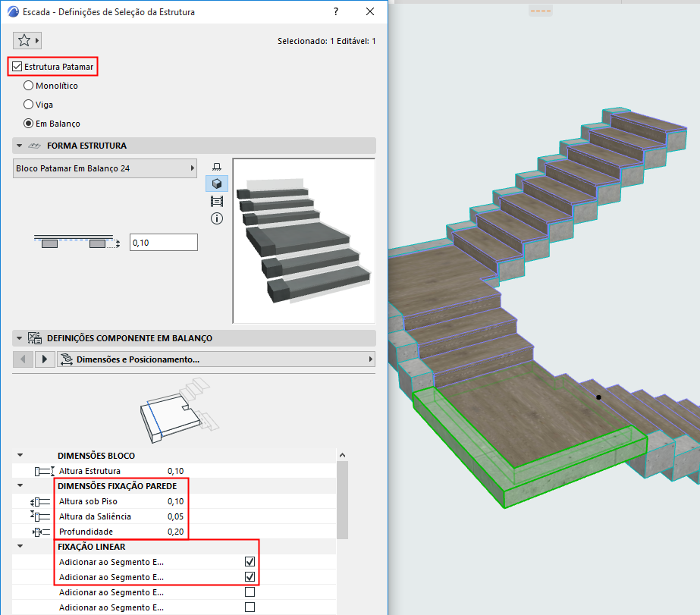Select the 2D symbol preview icon
The width and height of the screenshot is (700, 615).
217,166
